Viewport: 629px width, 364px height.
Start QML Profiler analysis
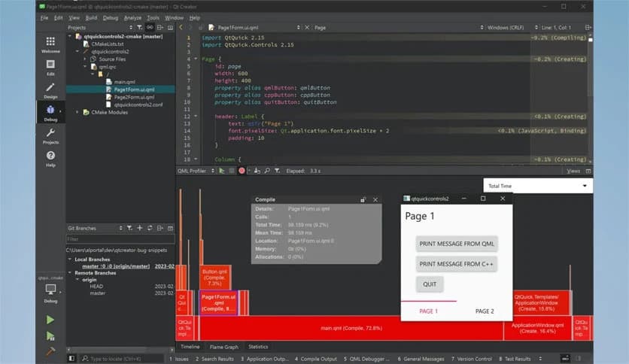[x=222, y=171]
